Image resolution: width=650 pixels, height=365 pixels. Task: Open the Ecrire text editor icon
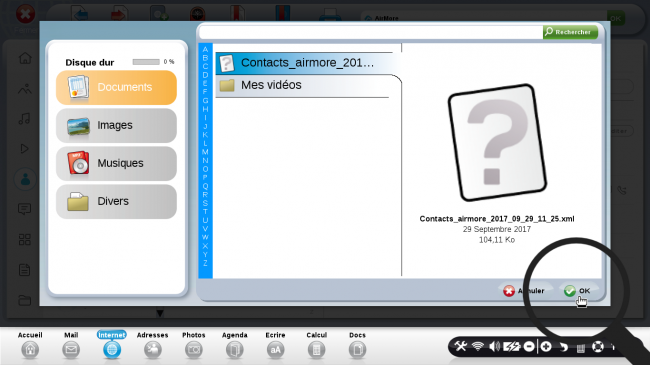[x=275, y=350]
